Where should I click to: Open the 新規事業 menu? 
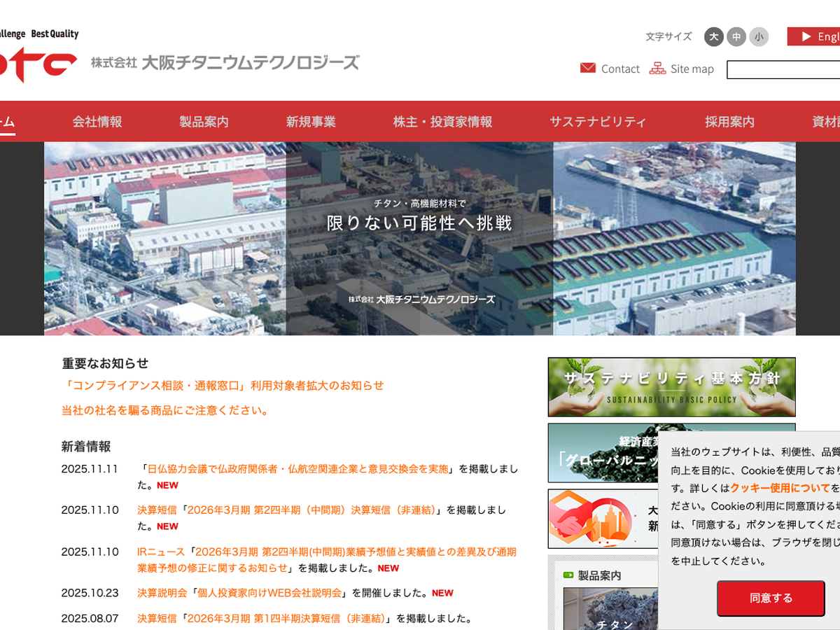[311, 122]
